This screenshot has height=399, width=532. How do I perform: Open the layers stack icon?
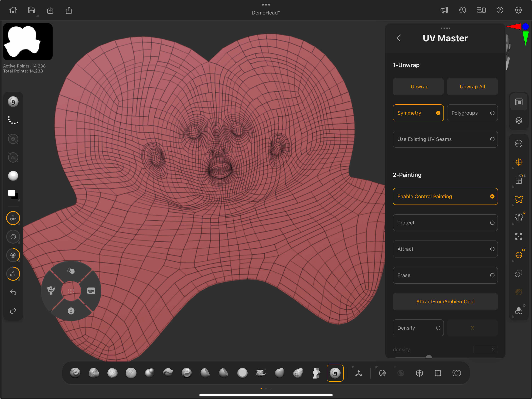click(518, 120)
